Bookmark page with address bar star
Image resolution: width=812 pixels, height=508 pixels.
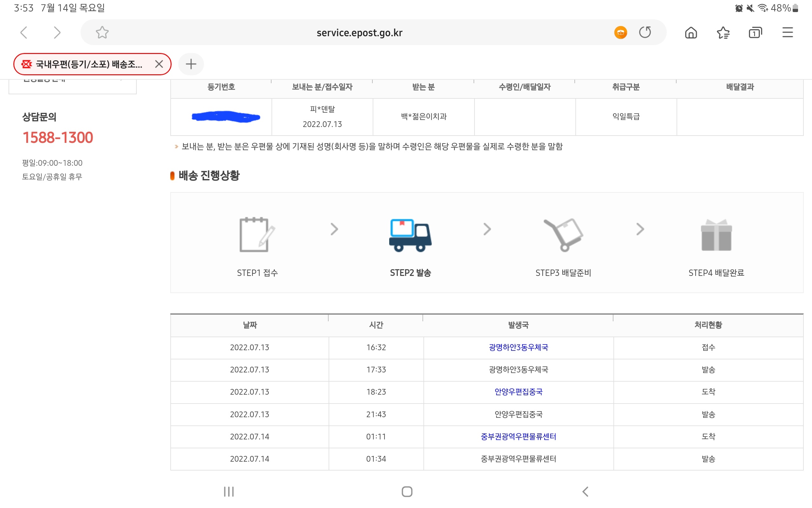click(x=102, y=33)
